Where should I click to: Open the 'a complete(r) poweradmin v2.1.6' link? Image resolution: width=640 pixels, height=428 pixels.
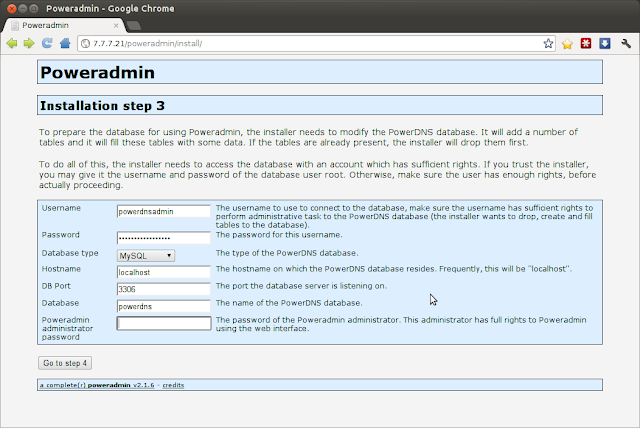(x=97, y=385)
